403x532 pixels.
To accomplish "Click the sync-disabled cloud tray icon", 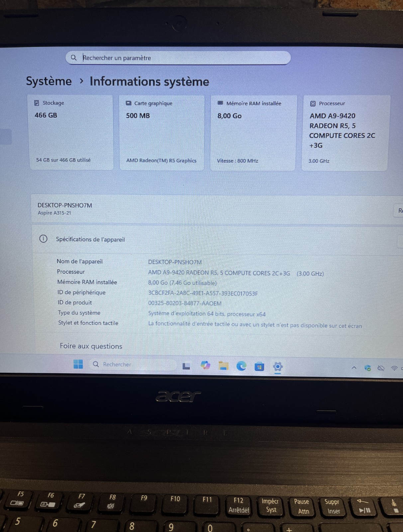I will click(x=381, y=368).
